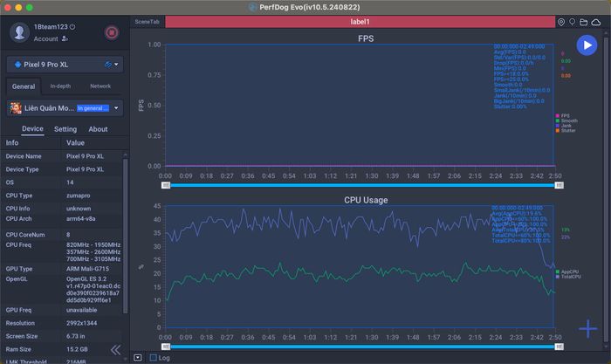Click the Account link

pos(45,38)
